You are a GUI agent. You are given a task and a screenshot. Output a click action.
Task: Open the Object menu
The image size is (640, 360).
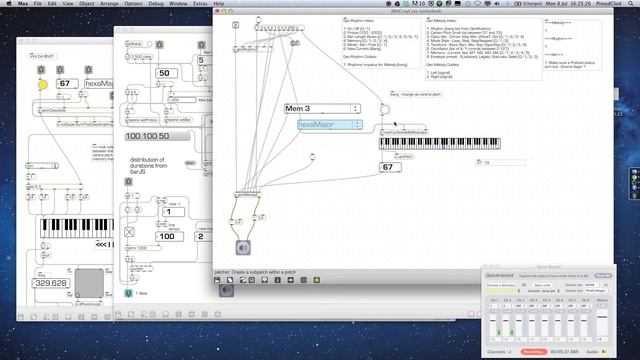click(86, 3)
